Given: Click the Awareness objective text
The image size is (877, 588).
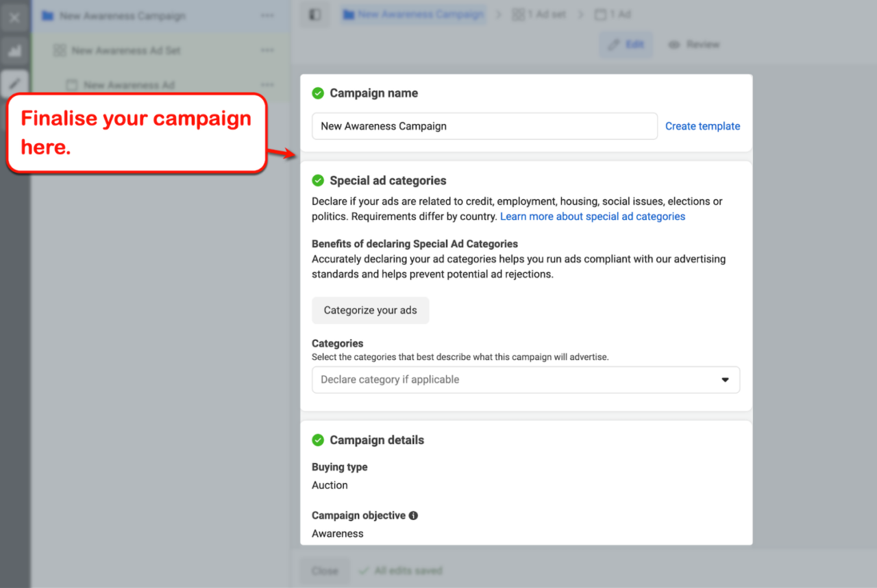Looking at the screenshot, I should click(338, 533).
